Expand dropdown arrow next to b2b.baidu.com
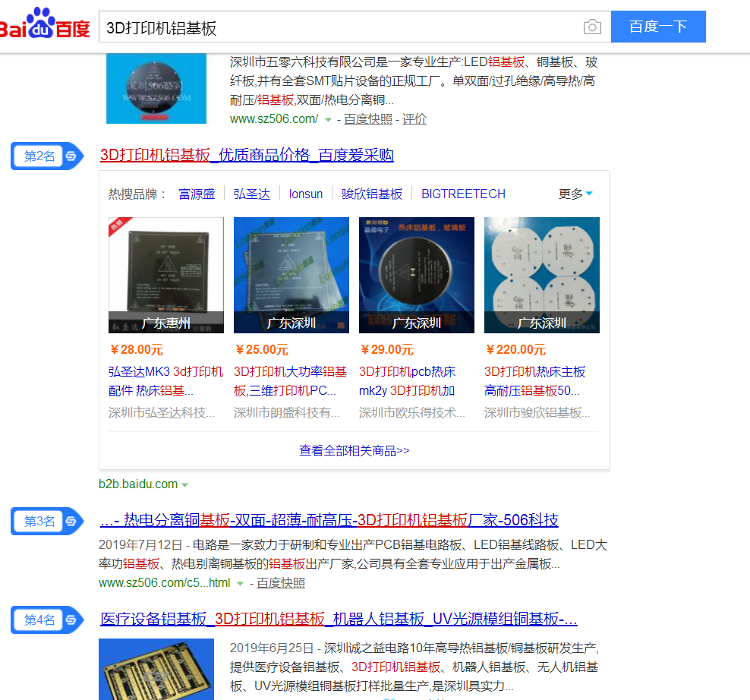 184,485
